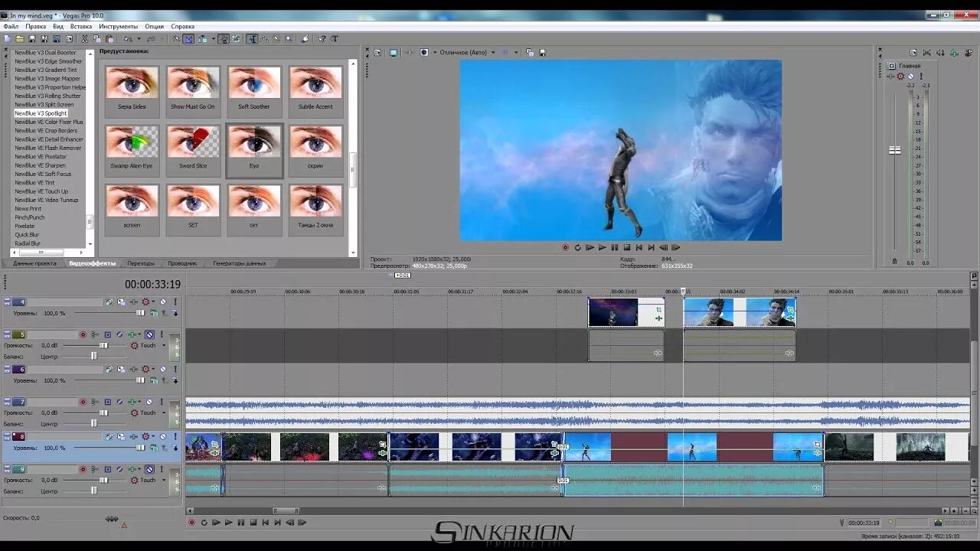Choose the Sepia Sides preset thumbnail
This screenshot has height=551, width=980.
click(x=132, y=90)
